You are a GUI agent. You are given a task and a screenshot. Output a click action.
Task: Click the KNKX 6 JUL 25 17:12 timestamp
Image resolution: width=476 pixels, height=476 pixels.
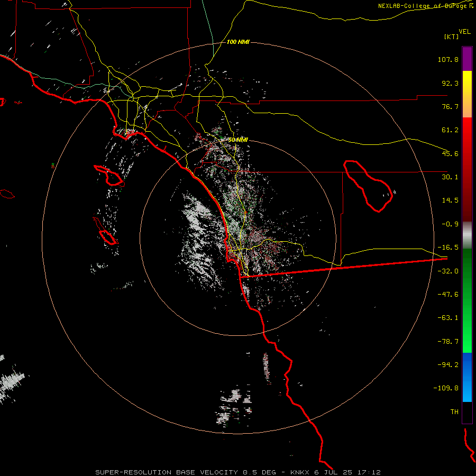335,472
